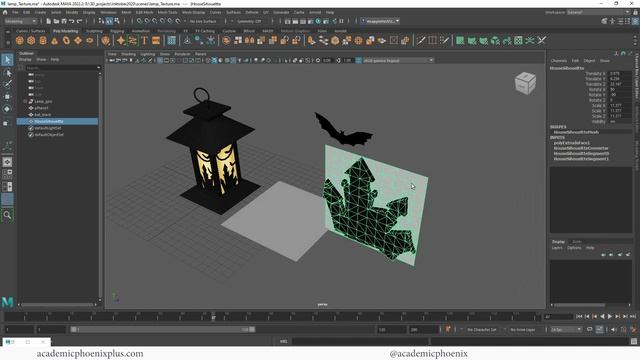Click the search magnifier in the toolbox
The image size is (640, 360).
(x=7, y=215)
